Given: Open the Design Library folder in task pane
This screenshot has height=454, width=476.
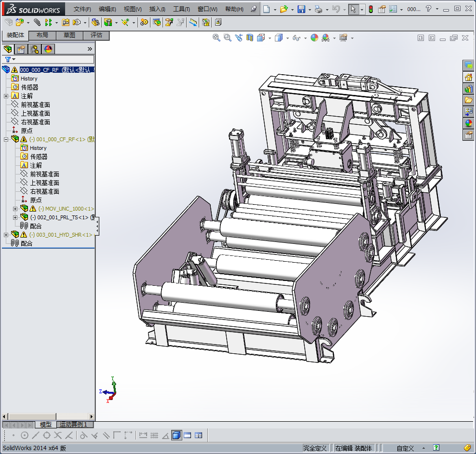Looking at the screenshot, I should pyautogui.click(x=468, y=89).
